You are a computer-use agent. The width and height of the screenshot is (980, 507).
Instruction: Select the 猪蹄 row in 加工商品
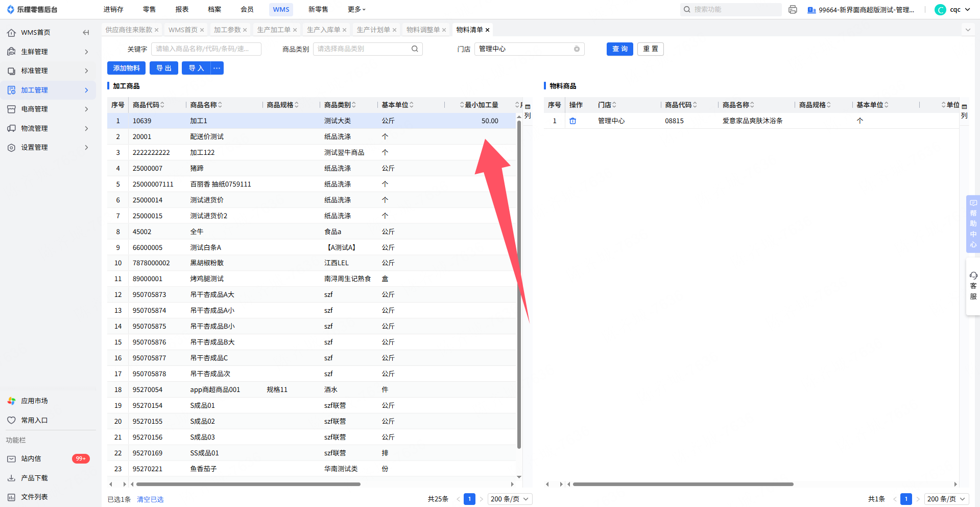(x=312, y=169)
